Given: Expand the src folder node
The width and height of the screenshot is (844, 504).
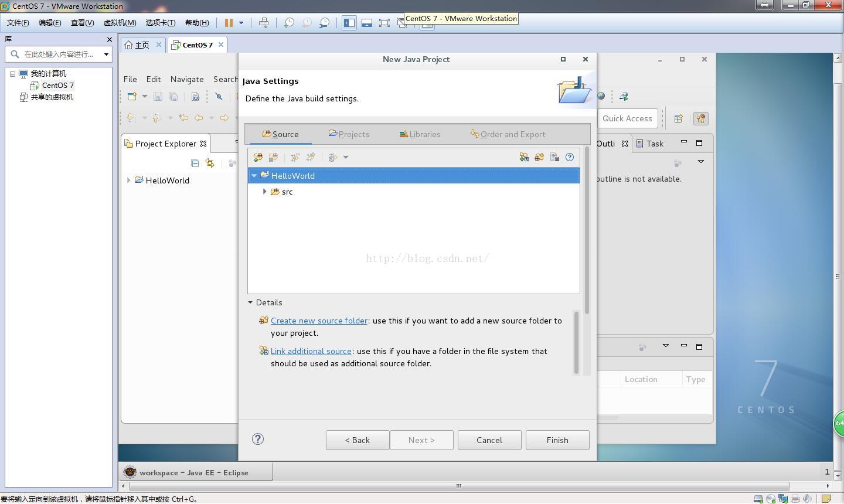Looking at the screenshot, I should [x=265, y=192].
